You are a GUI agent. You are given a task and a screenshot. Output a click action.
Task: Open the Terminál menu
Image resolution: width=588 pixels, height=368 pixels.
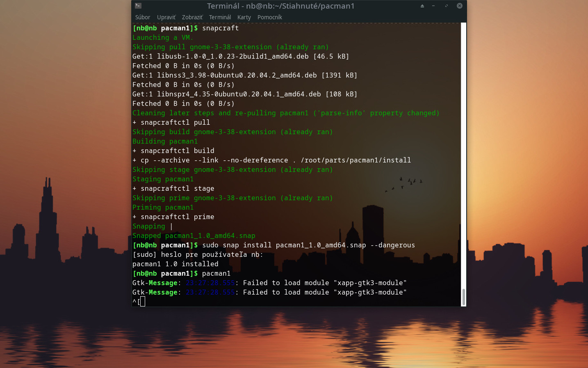pos(220,17)
